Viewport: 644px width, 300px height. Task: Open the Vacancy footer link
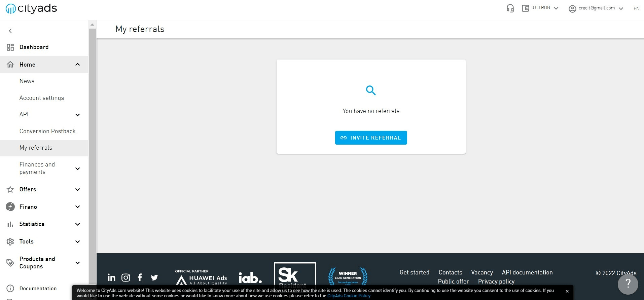pos(482,272)
